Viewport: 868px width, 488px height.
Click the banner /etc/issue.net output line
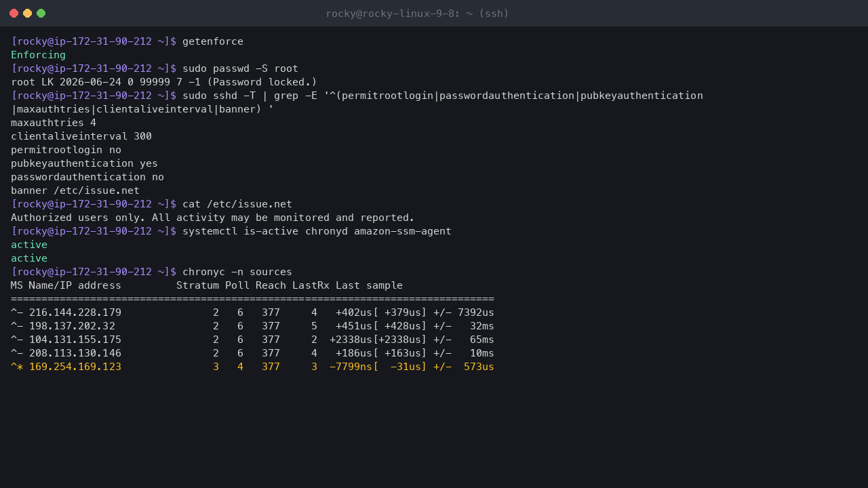tap(75, 190)
